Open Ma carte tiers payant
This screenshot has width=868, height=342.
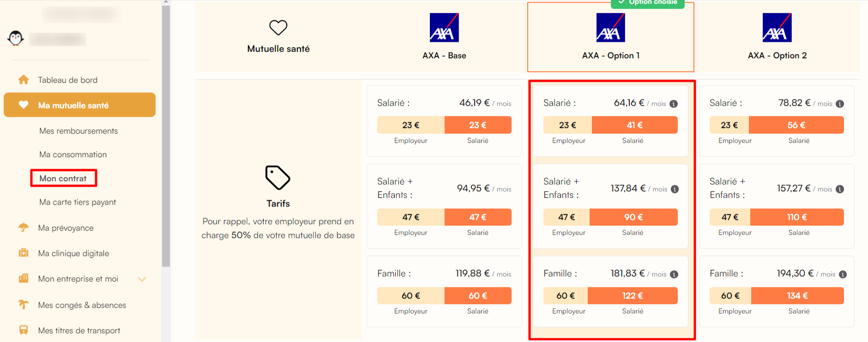78,202
